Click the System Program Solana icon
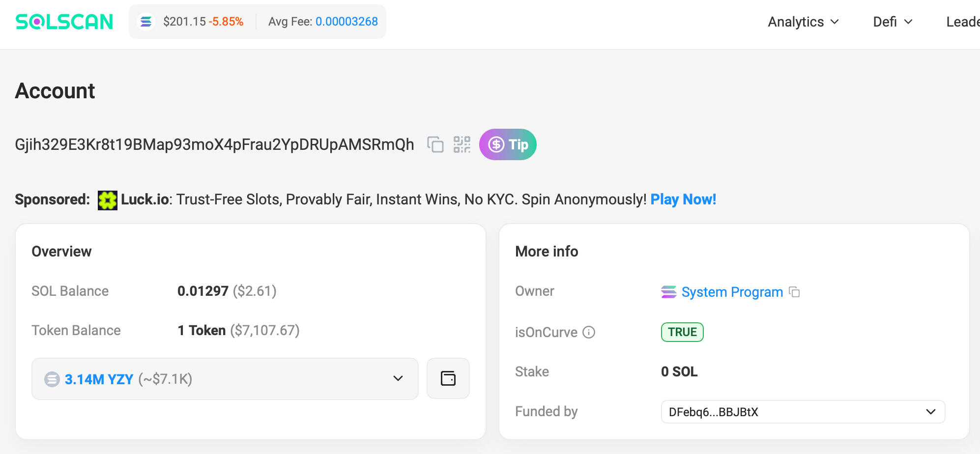 pos(668,292)
